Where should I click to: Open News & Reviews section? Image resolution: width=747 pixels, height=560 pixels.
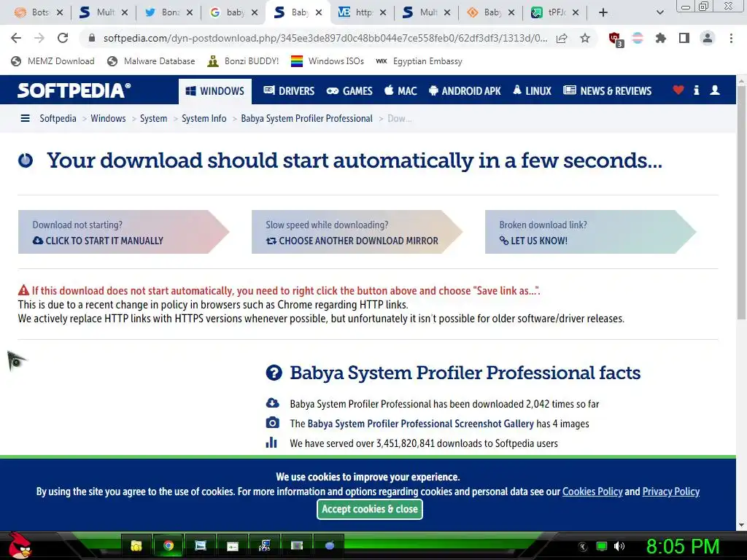point(607,91)
